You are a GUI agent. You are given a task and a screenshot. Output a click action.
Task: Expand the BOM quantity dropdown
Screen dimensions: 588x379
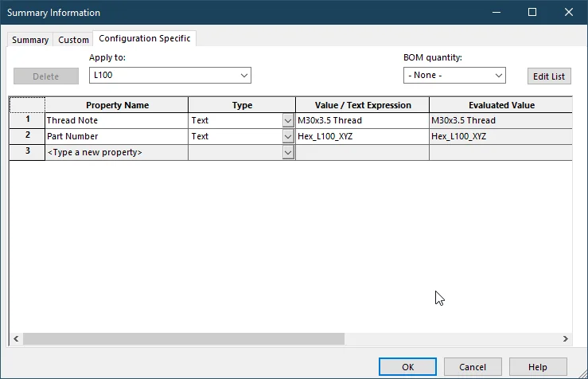click(x=499, y=76)
